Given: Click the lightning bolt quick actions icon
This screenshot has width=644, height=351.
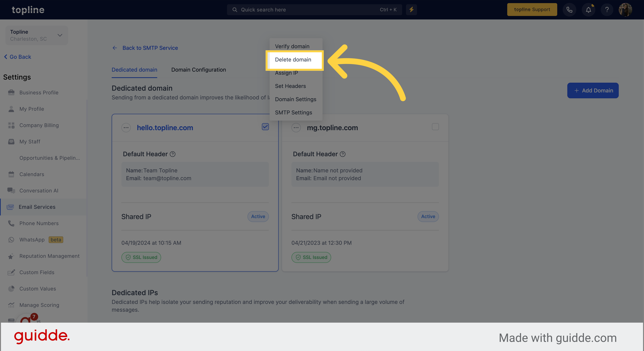Looking at the screenshot, I should tap(411, 10).
